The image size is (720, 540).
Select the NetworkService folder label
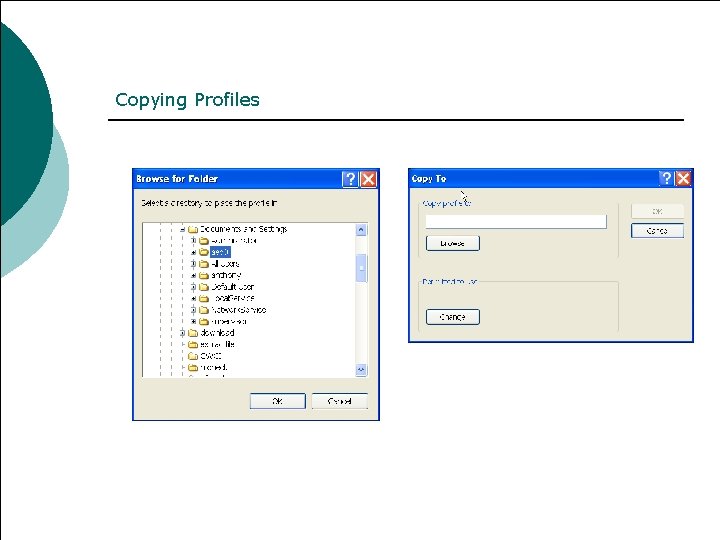[x=239, y=310]
